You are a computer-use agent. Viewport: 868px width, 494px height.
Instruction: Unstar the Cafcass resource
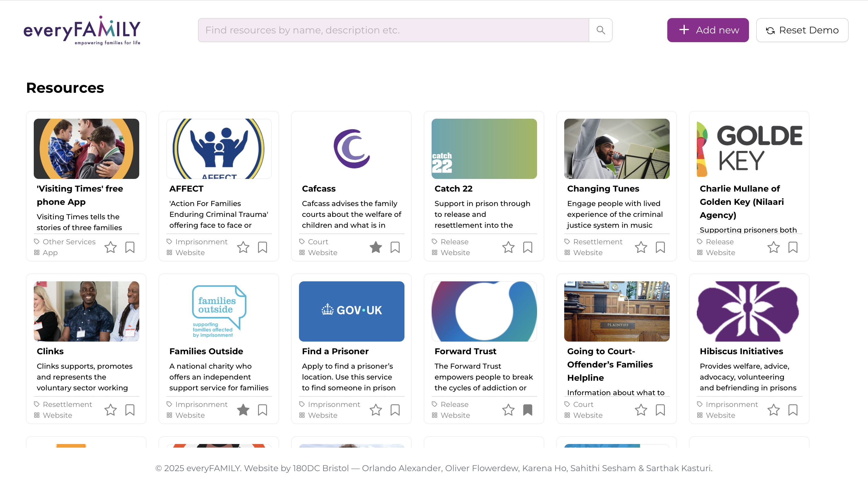[x=376, y=247]
